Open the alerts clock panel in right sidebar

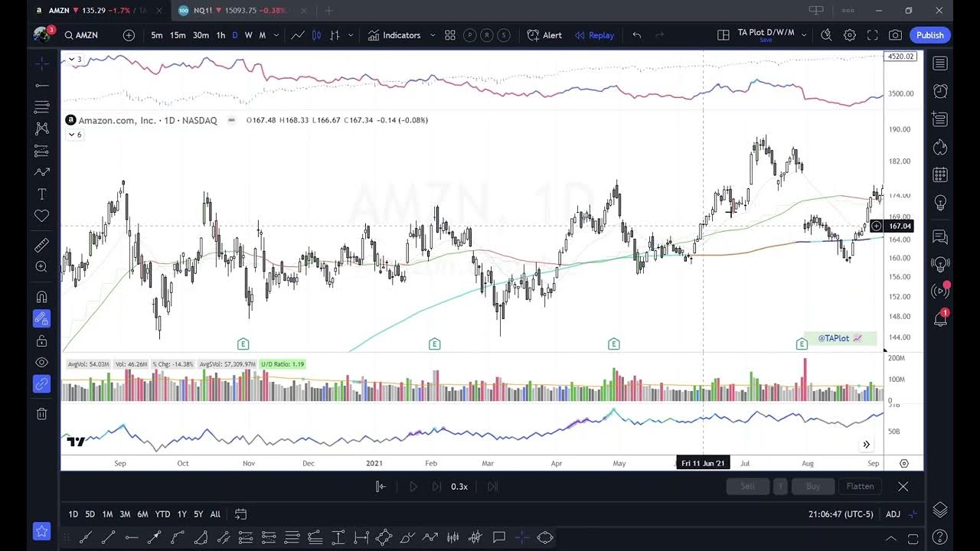coord(940,91)
